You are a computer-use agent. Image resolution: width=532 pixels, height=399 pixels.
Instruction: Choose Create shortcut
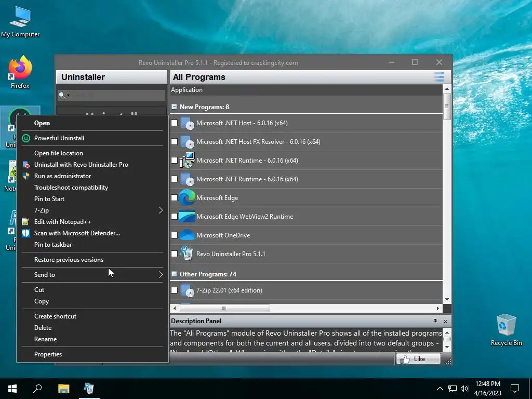click(x=55, y=316)
